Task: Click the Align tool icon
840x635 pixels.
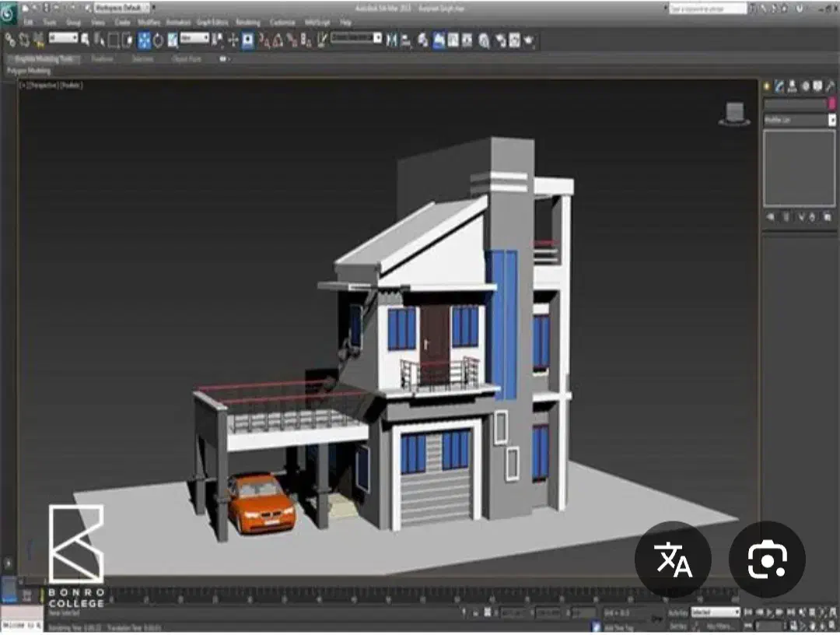Action: 406,39
